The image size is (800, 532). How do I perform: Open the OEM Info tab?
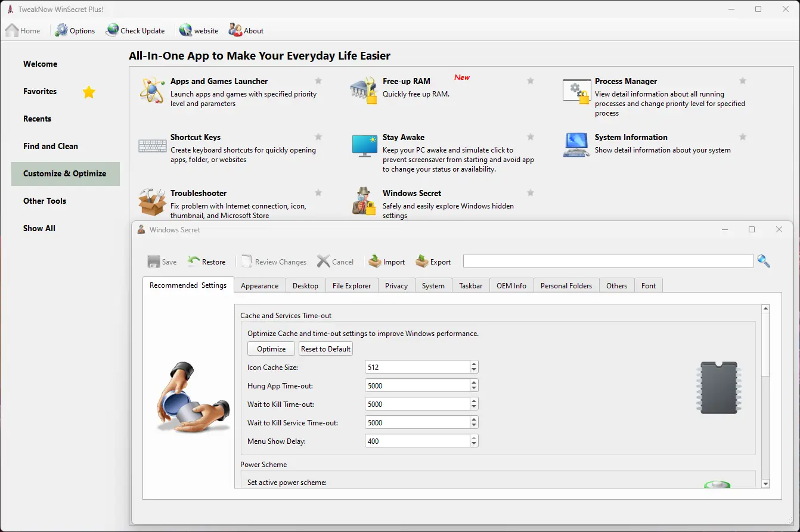click(511, 285)
